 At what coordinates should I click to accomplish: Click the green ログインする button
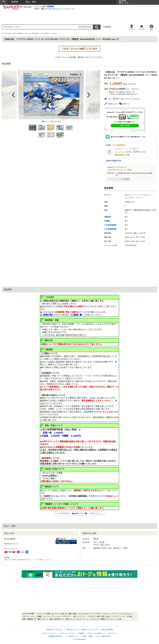tap(124, 125)
